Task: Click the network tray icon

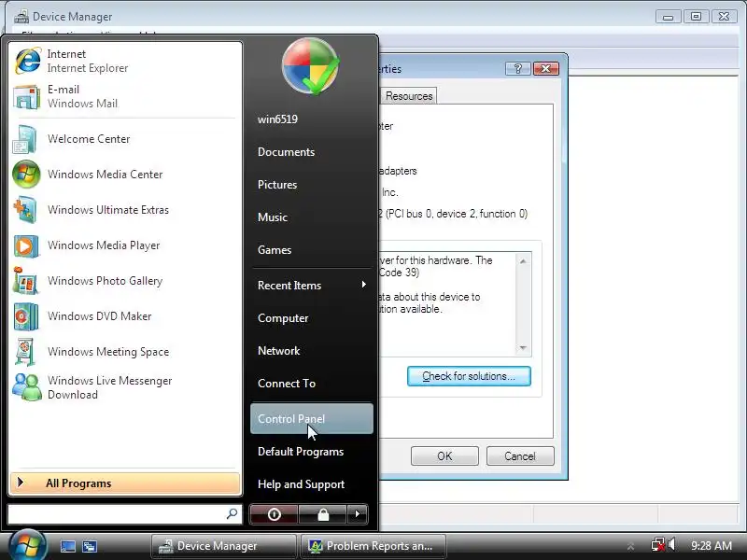Action: [658, 545]
